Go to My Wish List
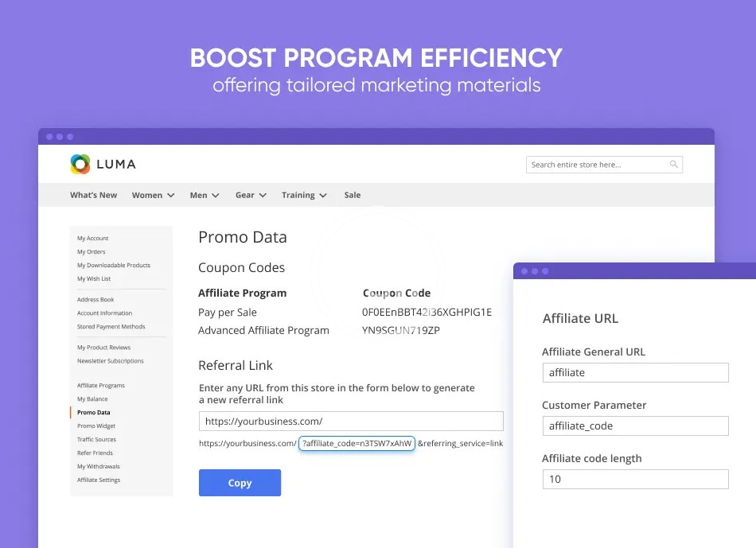756x548 pixels. (x=94, y=279)
